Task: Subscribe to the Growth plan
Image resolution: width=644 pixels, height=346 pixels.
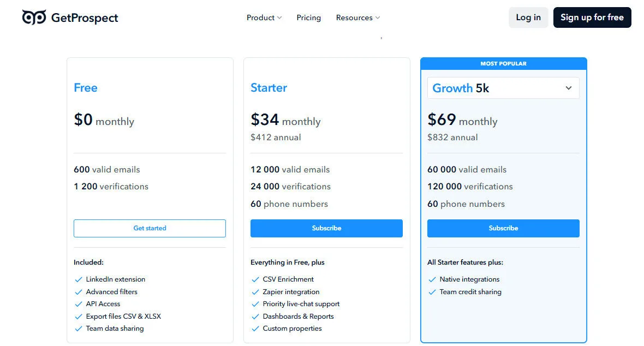Action: point(503,228)
